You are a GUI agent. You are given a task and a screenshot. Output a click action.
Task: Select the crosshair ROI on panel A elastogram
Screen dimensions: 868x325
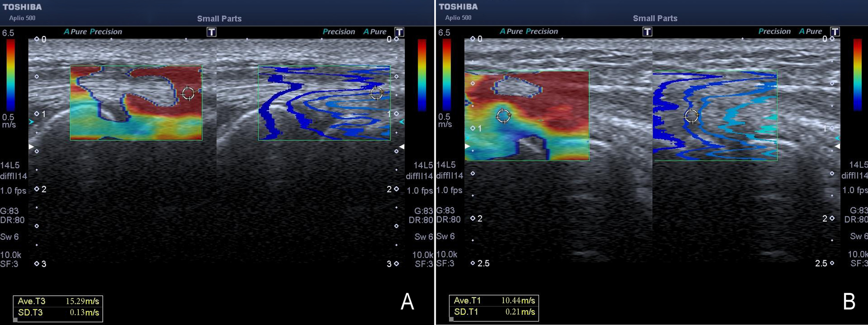click(x=188, y=93)
